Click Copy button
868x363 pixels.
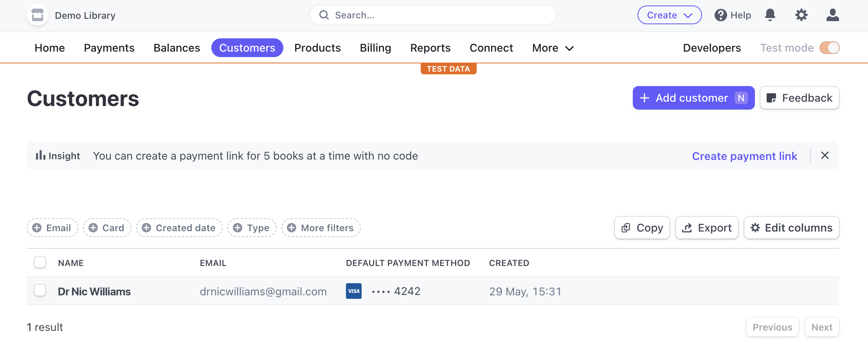(x=642, y=228)
